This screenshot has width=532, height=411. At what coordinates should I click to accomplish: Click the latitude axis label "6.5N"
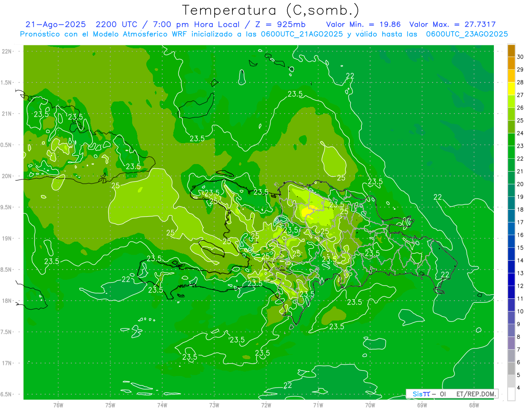tap(6, 394)
